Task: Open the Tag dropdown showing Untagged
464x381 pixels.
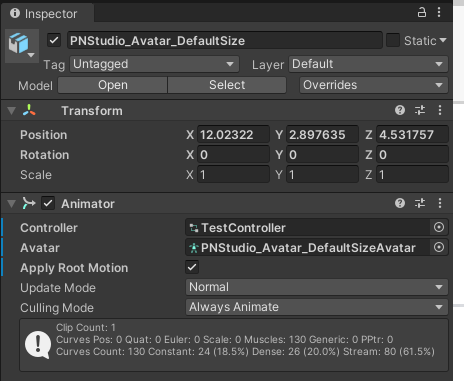Action: click(154, 64)
